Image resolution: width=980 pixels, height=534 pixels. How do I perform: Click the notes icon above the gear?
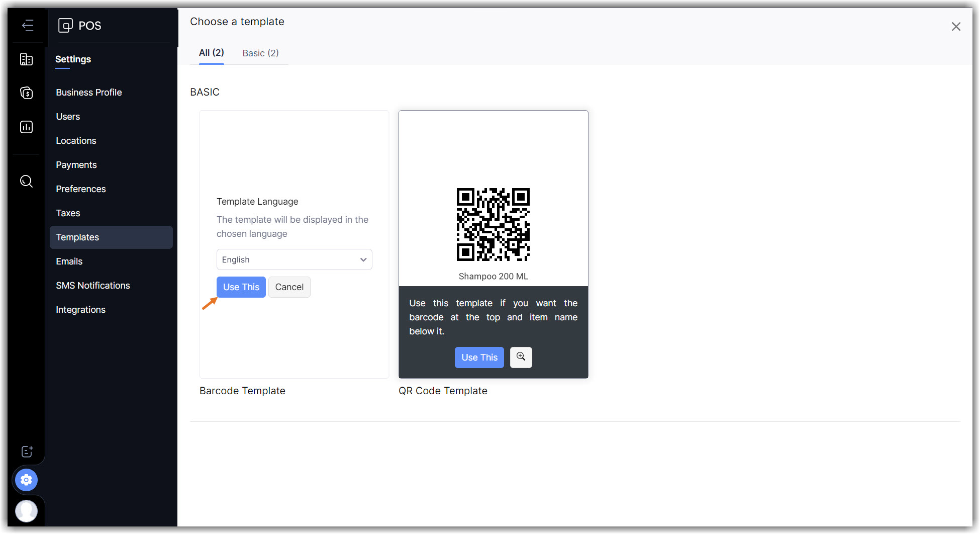[x=27, y=451]
